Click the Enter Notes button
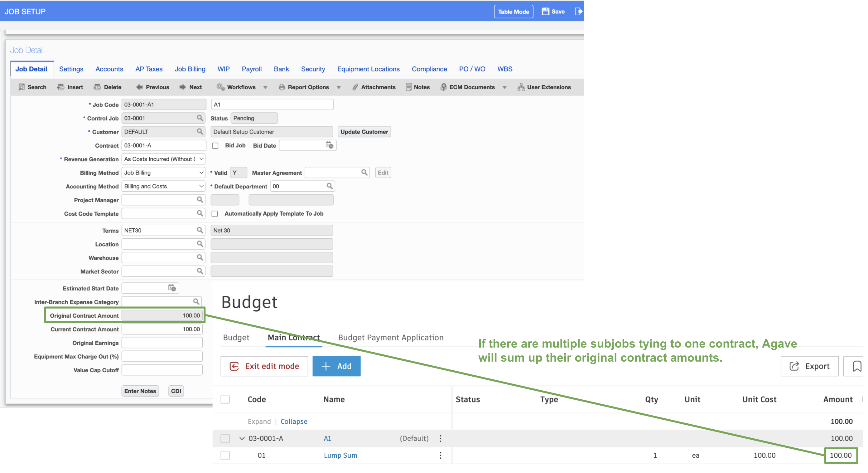Screen dimensions: 868x473 tap(140, 391)
